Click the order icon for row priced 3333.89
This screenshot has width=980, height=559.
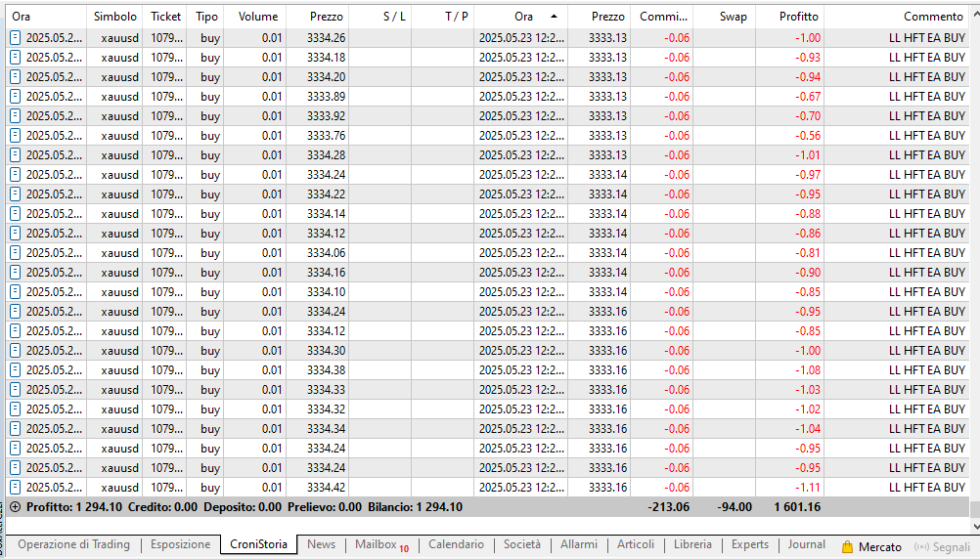(x=15, y=97)
